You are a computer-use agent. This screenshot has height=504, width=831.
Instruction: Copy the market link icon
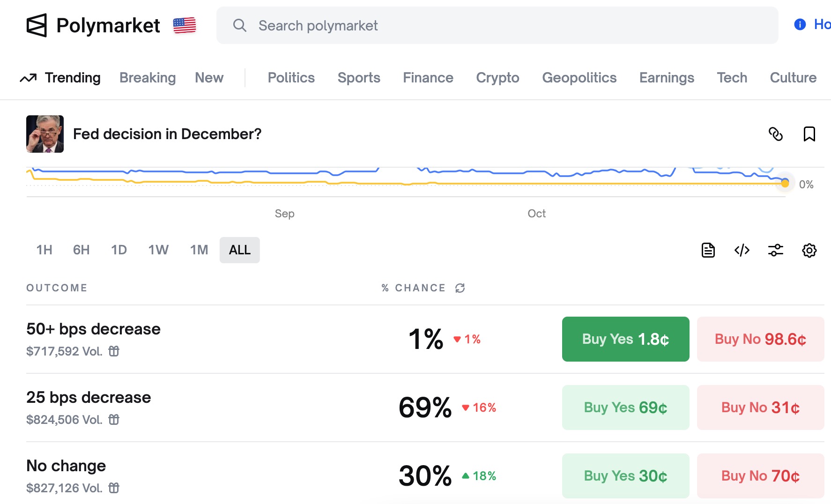pyautogui.click(x=776, y=134)
